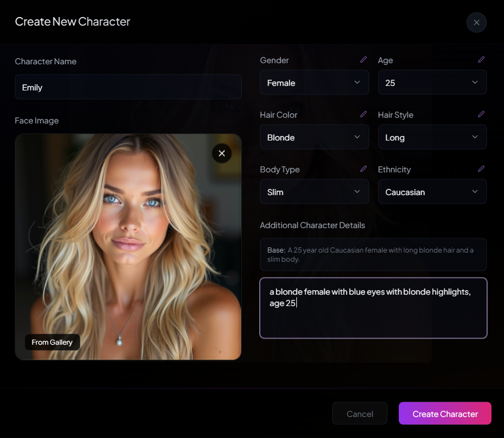The width and height of the screenshot is (504, 438).
Task: Click the pencil icon next to Gender
Action: (x=363, y=60)
